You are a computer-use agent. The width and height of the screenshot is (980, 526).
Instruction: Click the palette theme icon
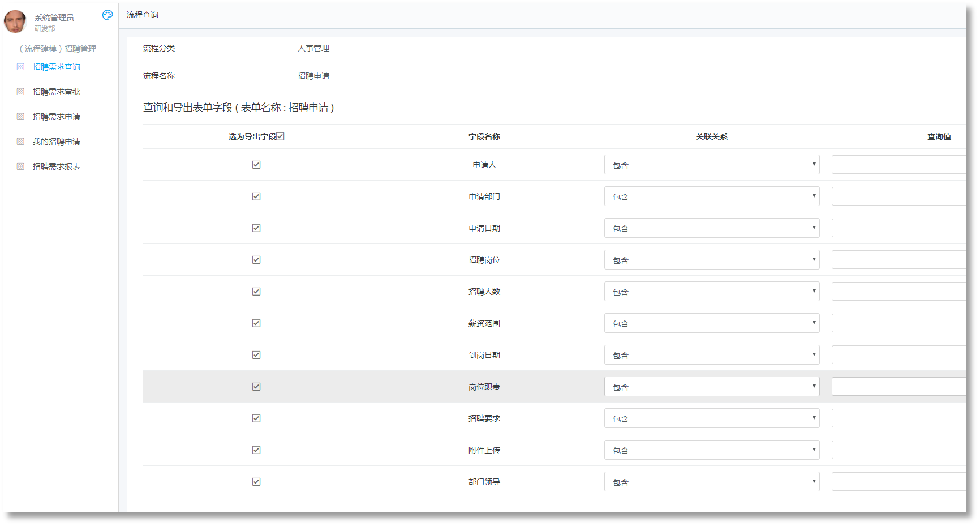tap(108, 15)
